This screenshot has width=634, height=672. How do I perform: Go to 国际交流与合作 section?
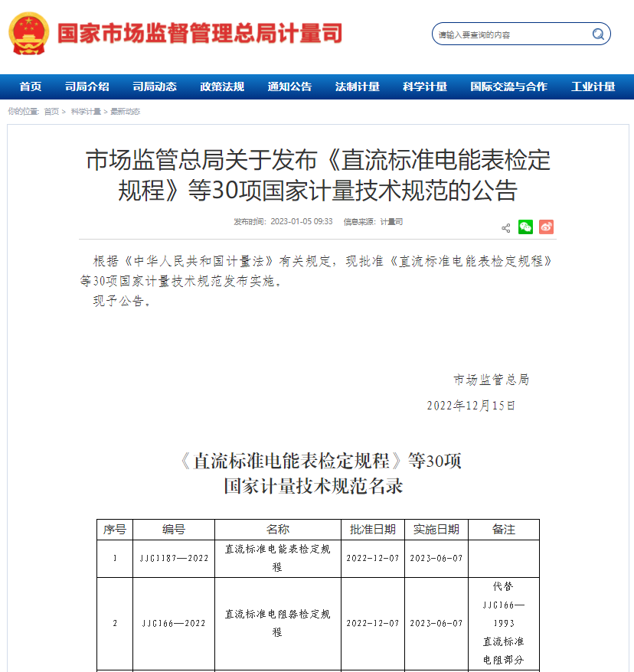coord(508,86)
